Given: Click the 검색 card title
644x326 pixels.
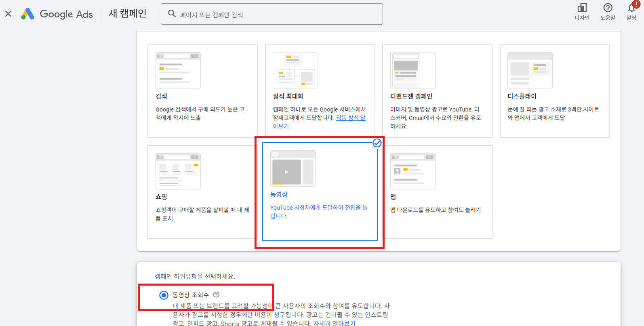Looking at the screenshot, I should pyautogui.click(x=161, y=96).
